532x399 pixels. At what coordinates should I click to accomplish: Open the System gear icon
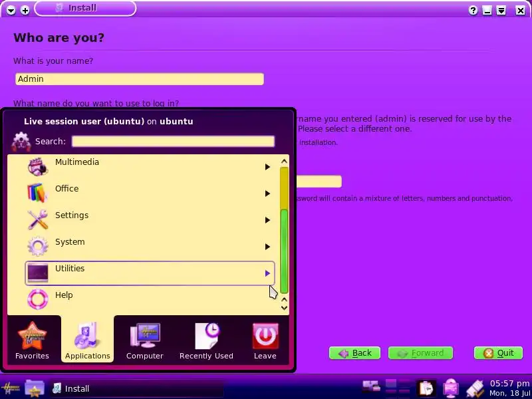(x=38, y=246)
